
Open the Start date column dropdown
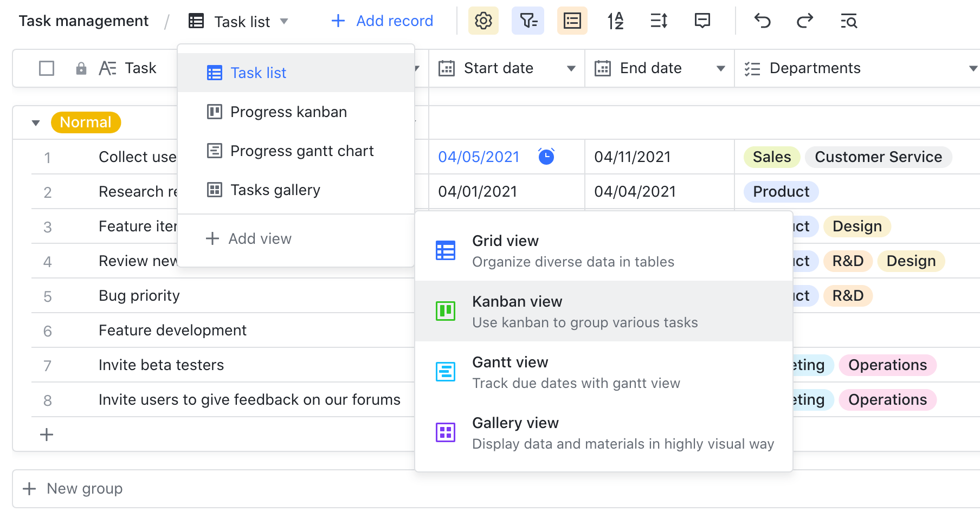[571, 68]
